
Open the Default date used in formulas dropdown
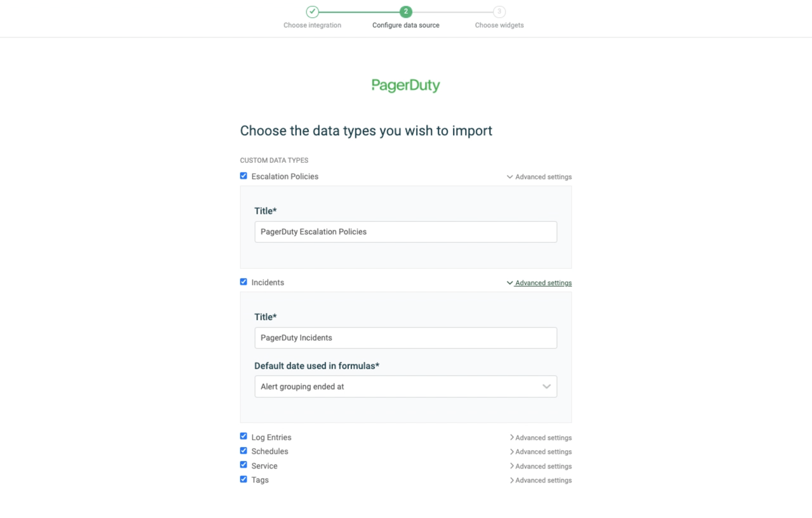405,387
